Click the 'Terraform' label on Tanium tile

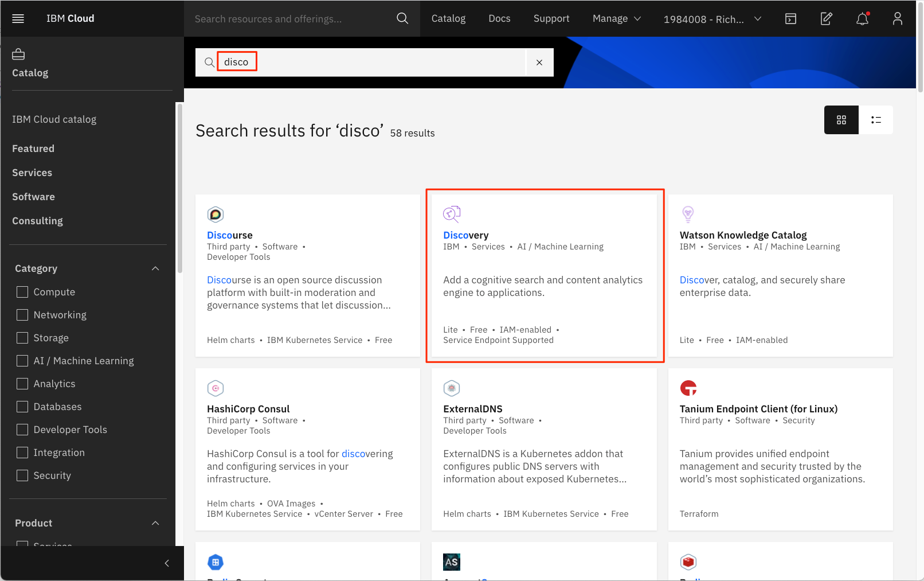coord(699,514)
